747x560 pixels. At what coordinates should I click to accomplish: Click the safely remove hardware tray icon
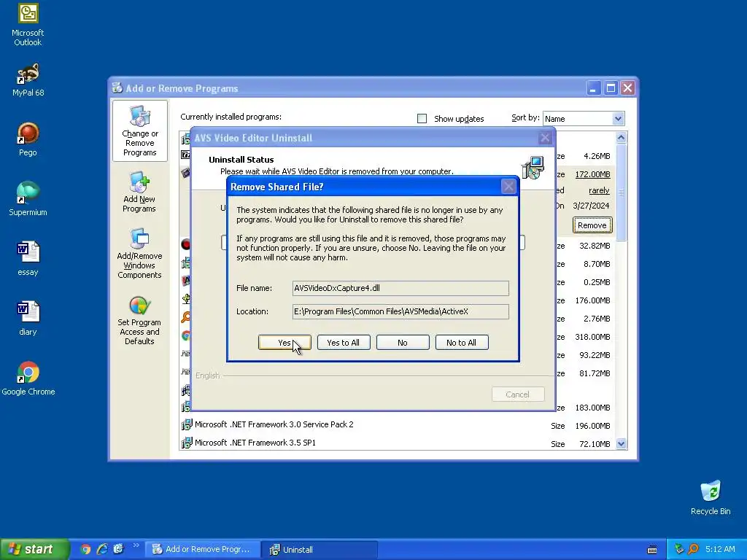(x=679, y=550)
